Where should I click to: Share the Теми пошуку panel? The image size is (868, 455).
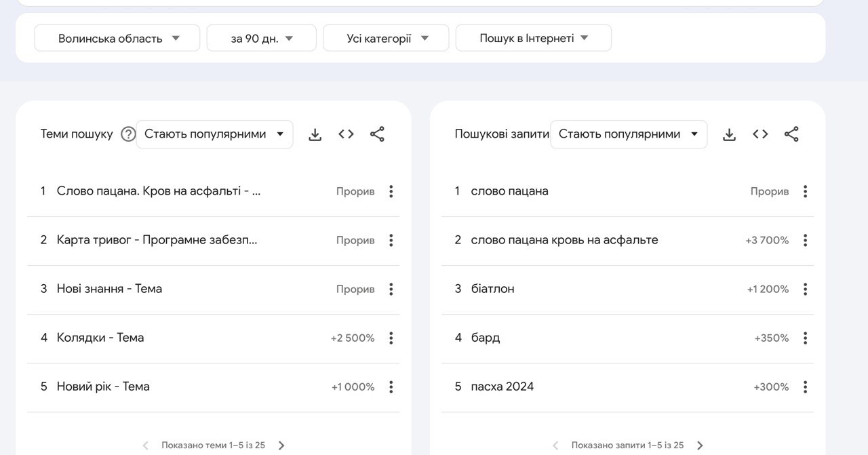[x=377, y=134]
